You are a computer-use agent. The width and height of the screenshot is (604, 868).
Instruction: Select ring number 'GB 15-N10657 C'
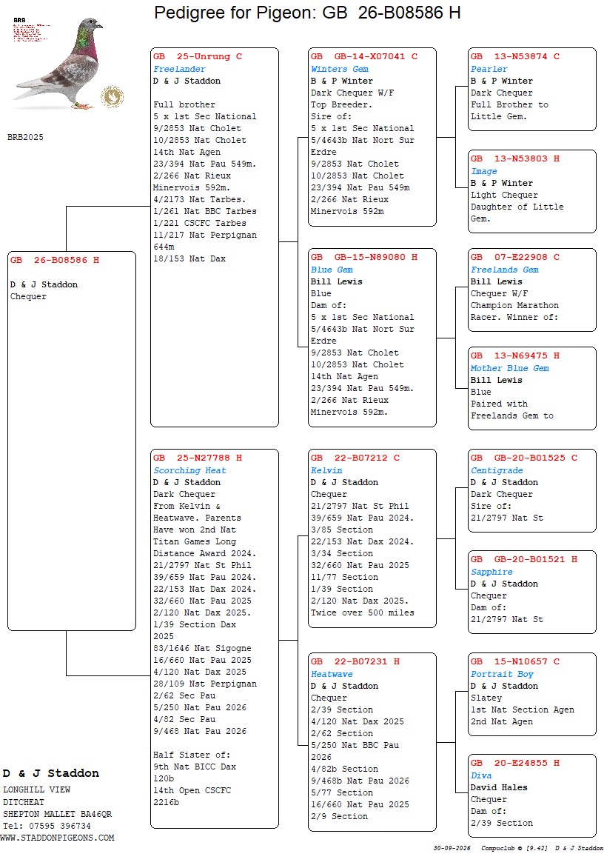(x=515, y=661)
